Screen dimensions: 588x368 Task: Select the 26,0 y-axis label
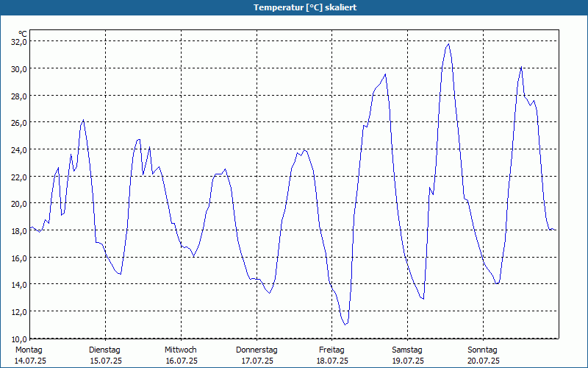pos(19,123)
